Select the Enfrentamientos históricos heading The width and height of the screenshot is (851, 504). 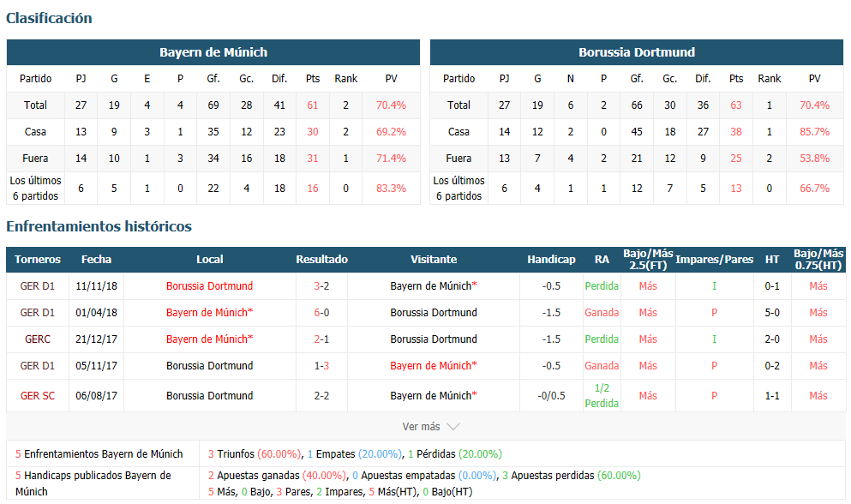99,226
